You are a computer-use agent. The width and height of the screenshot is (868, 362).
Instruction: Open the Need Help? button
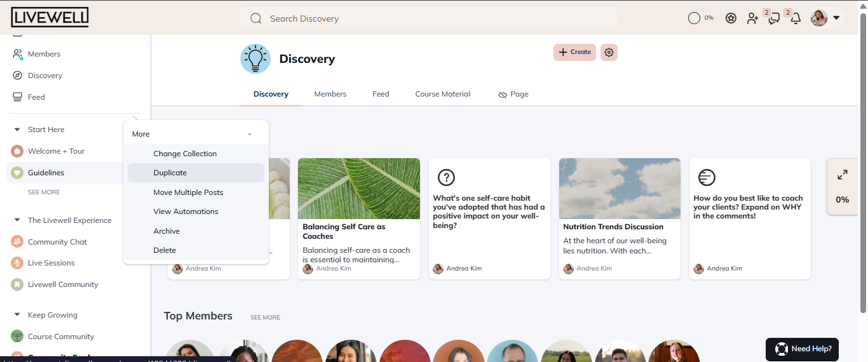[803, 349]
